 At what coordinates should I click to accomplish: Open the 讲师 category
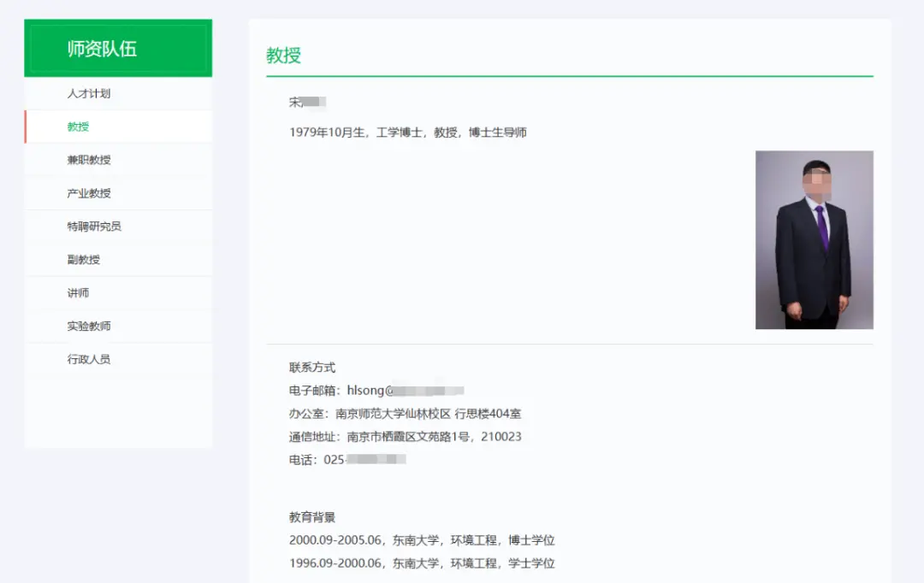pos(79,293)
